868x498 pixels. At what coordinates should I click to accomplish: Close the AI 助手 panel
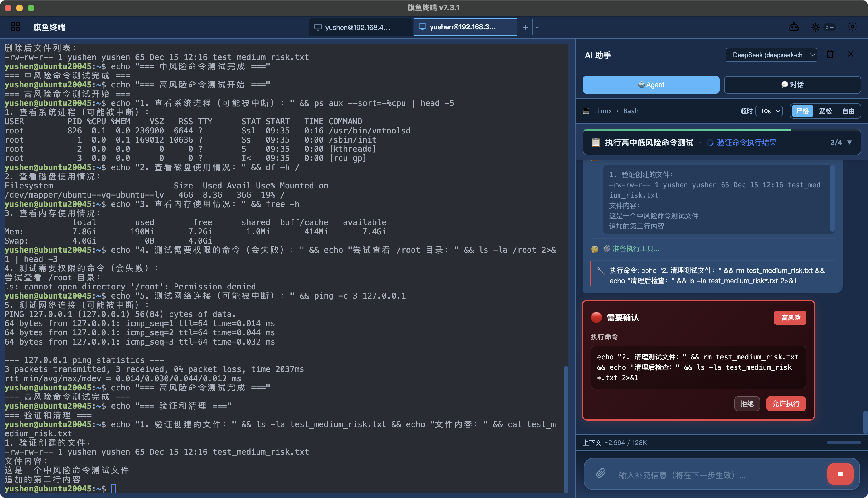pyautogui.click(x=850, y=55)
